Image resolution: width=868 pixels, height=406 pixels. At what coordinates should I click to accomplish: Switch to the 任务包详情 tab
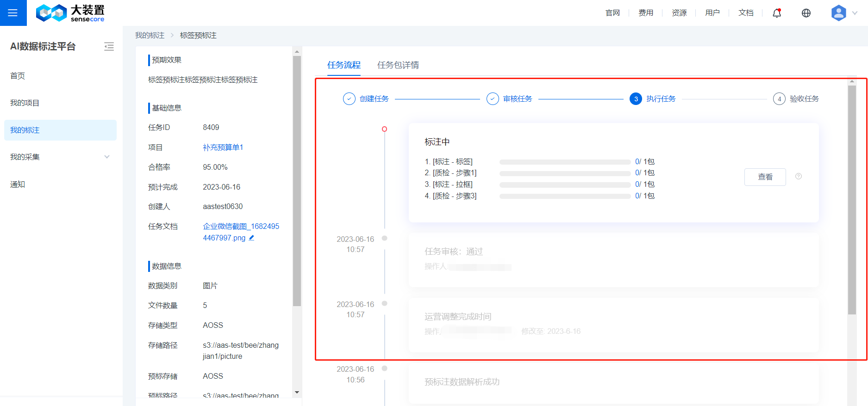click(x=398, y=65)
